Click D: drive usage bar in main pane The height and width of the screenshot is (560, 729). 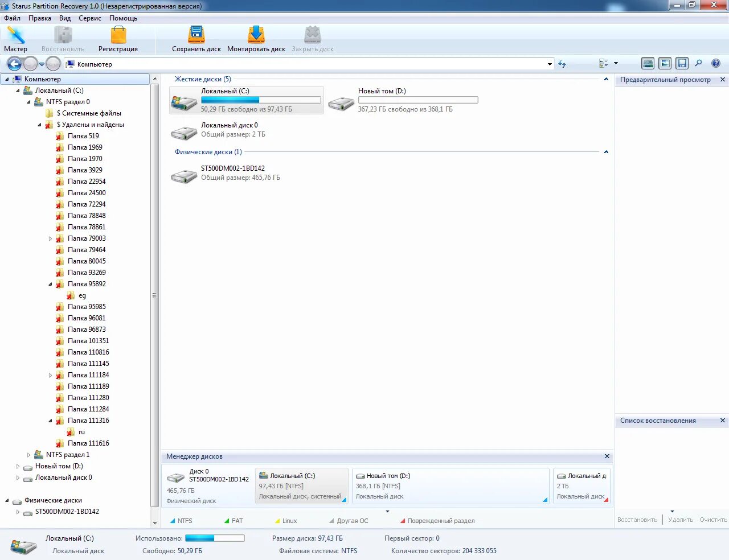tap(418, 100)
